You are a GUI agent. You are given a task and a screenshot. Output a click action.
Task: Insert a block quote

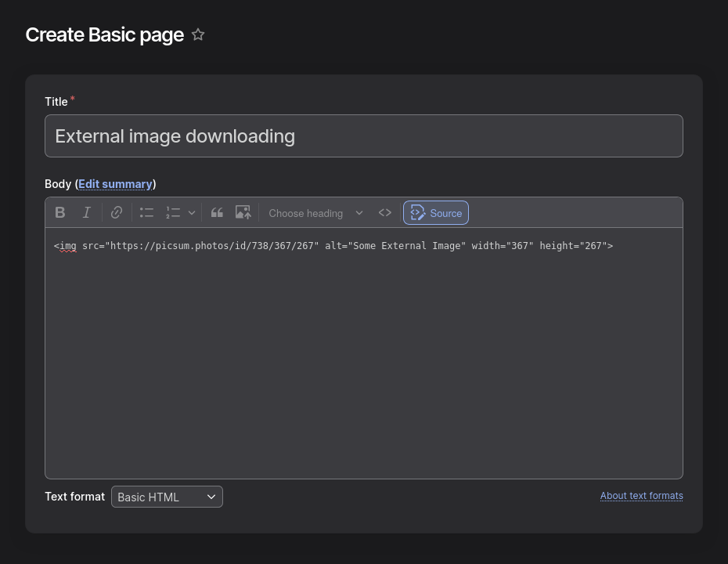[217, 213]
